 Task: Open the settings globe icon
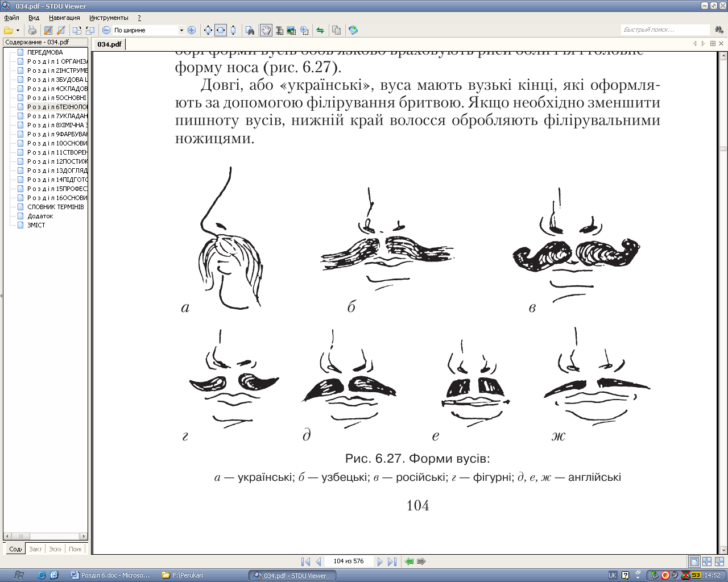353,30
